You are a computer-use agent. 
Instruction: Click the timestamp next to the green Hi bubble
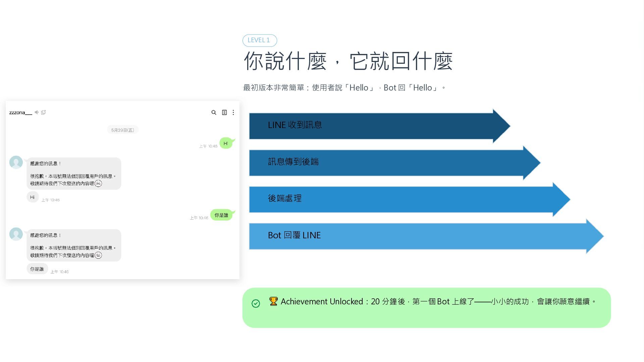click(208, 146)
